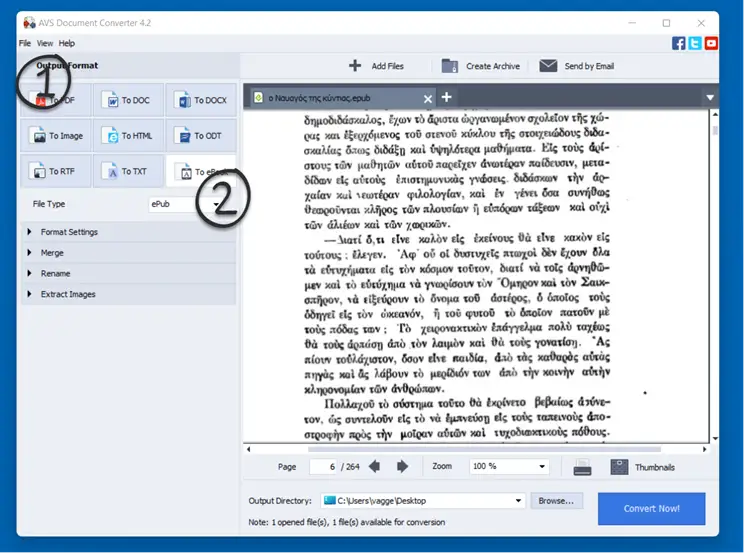Click scroll down arrow on vertical scrollbar
This screenshot has height=553, width=744.
click(x=715, y=439)
